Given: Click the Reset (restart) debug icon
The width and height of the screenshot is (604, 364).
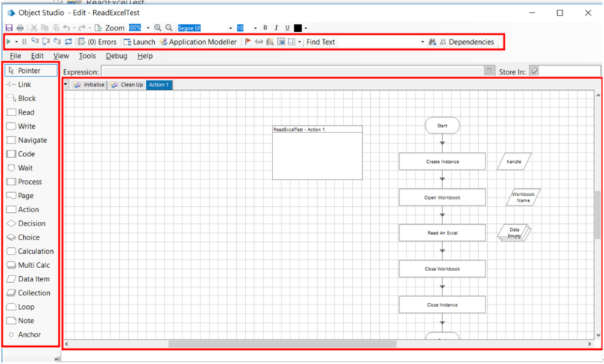Looking at the screenshot, I should (69, 42).
